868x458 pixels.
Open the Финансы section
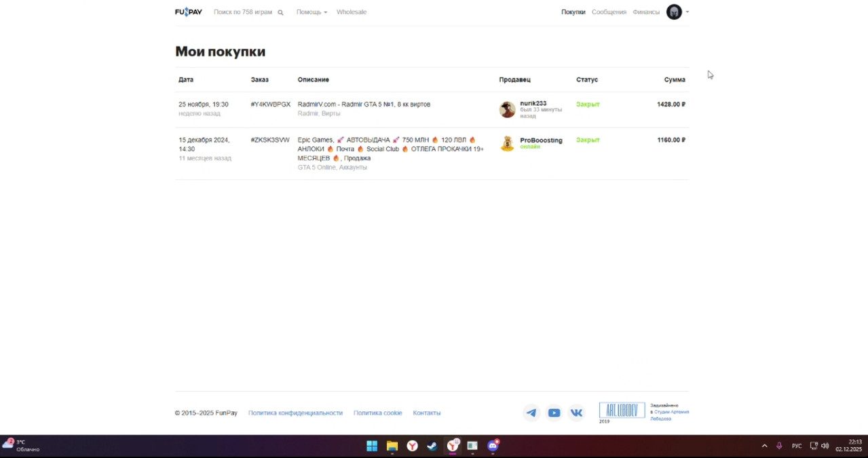646,12
